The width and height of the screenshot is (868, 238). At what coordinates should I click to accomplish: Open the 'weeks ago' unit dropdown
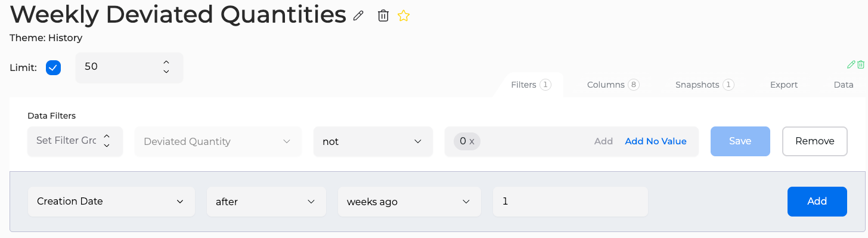[410, 202]
